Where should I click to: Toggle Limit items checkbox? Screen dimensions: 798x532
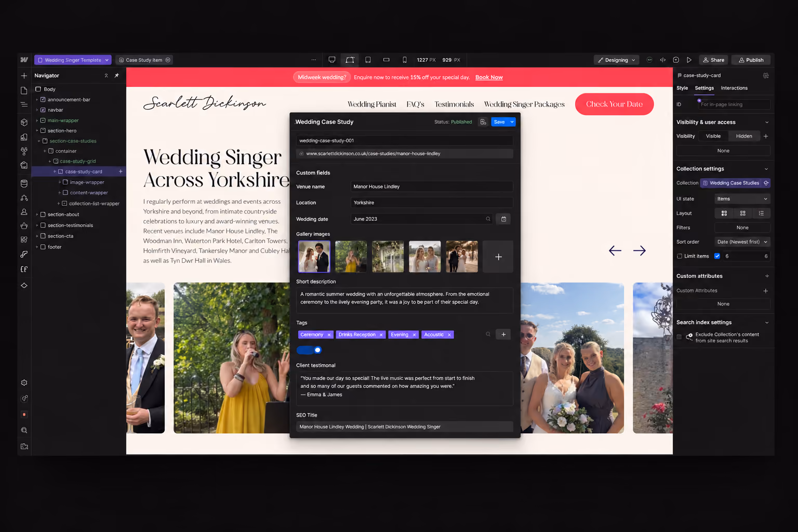680,256
